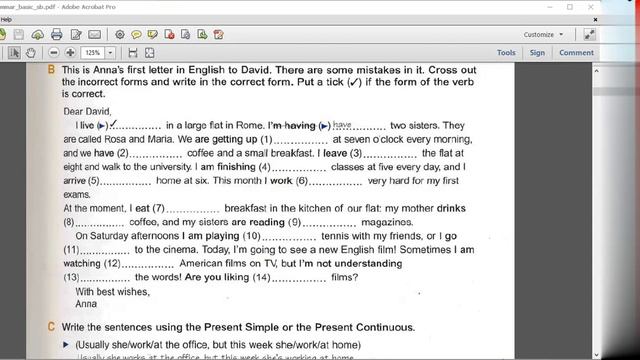This screenshot has height=360, width=640.
Task: Click the Save file icon
Action: 19,35
